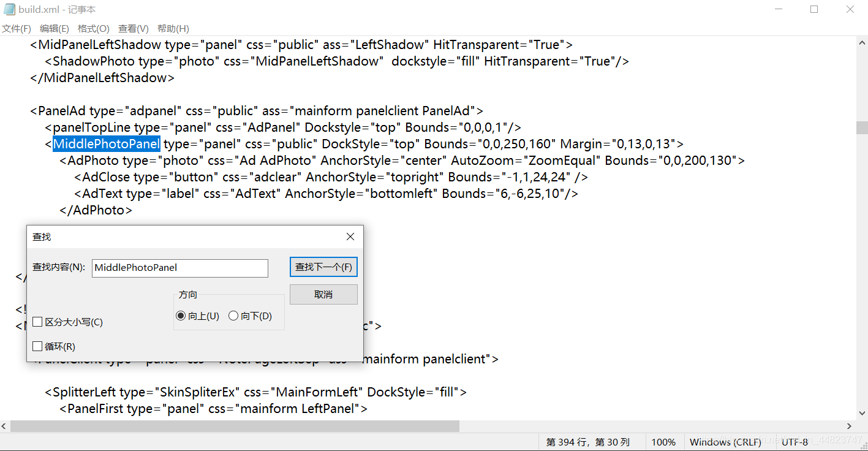Open the 格式(O) menu

tap(94, 29)
